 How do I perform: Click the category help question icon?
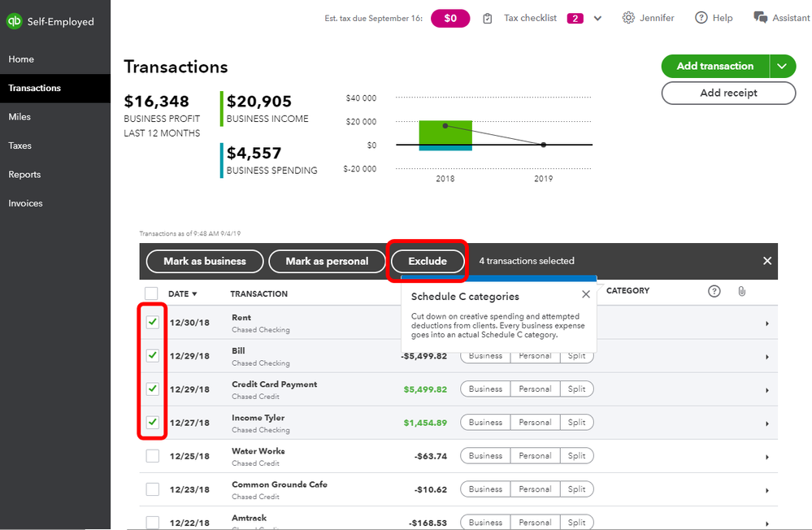click(x=714, y=291)
